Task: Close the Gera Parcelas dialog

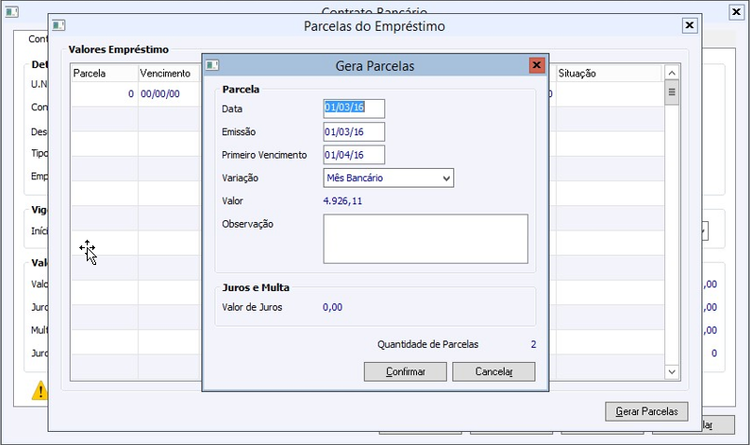Action: pos(537,65)
